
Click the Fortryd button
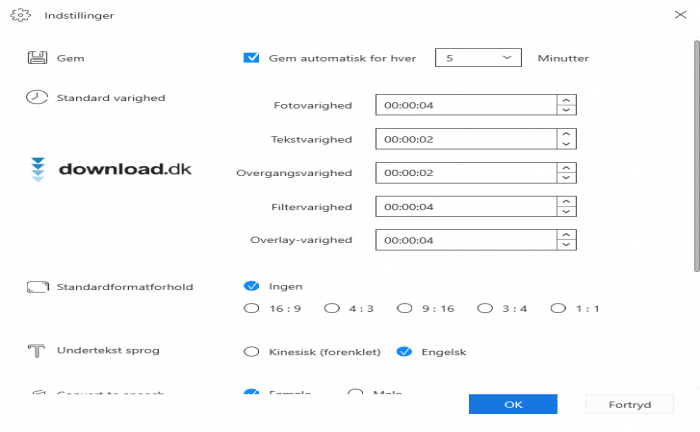[629, 404]
